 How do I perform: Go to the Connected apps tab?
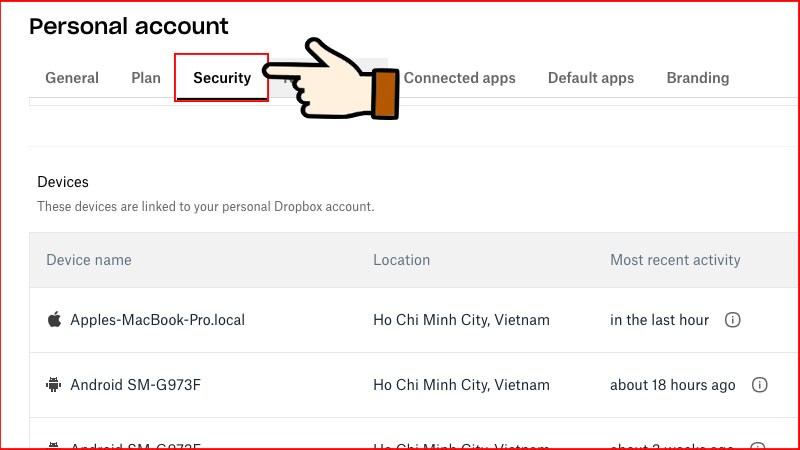(x=459, y=78)
